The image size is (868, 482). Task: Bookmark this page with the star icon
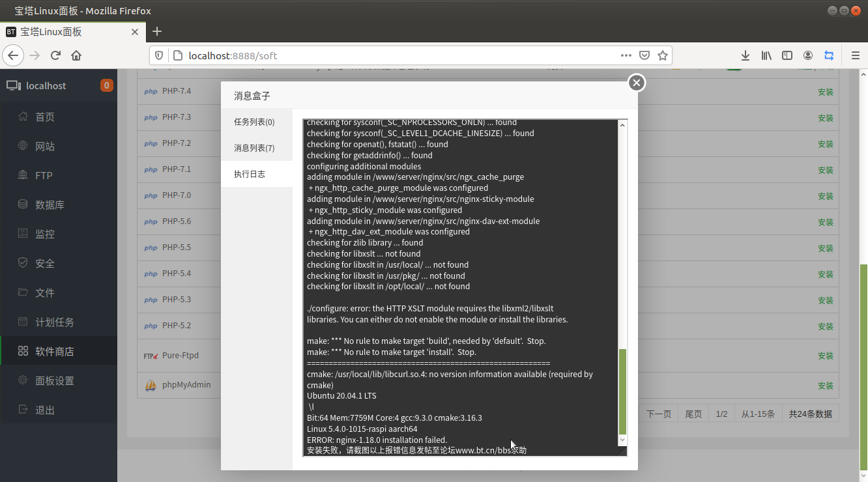pyautogui.click(x=663, y=55)
